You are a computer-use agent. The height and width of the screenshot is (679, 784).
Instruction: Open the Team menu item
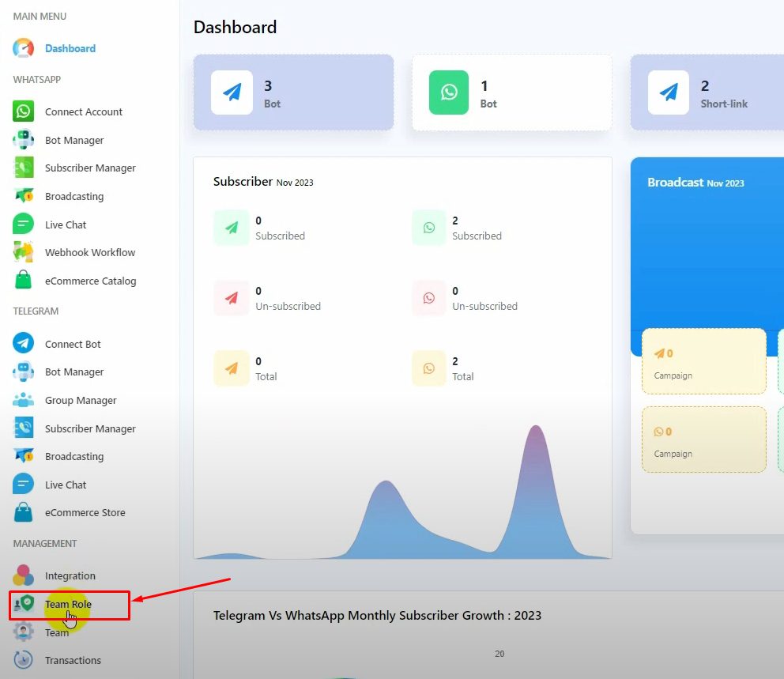[x=57, y=632]
